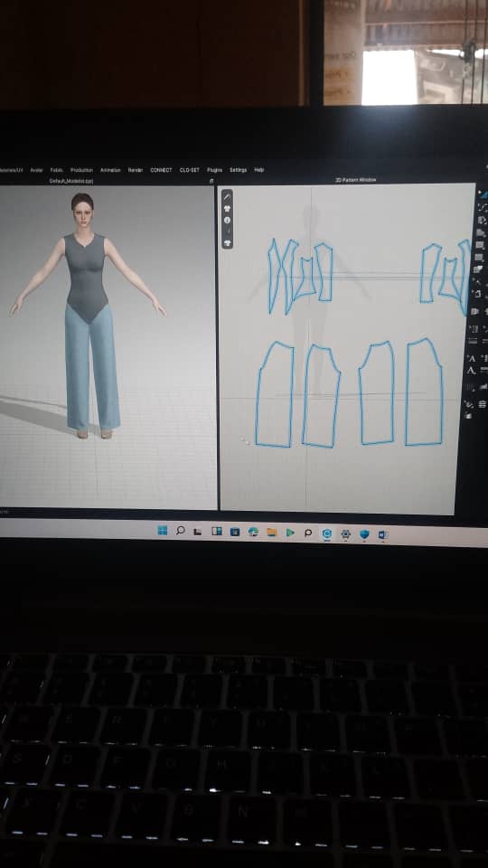488x868 pixels.
Task: Open the Render menu
Action: [x=136, y=170]
